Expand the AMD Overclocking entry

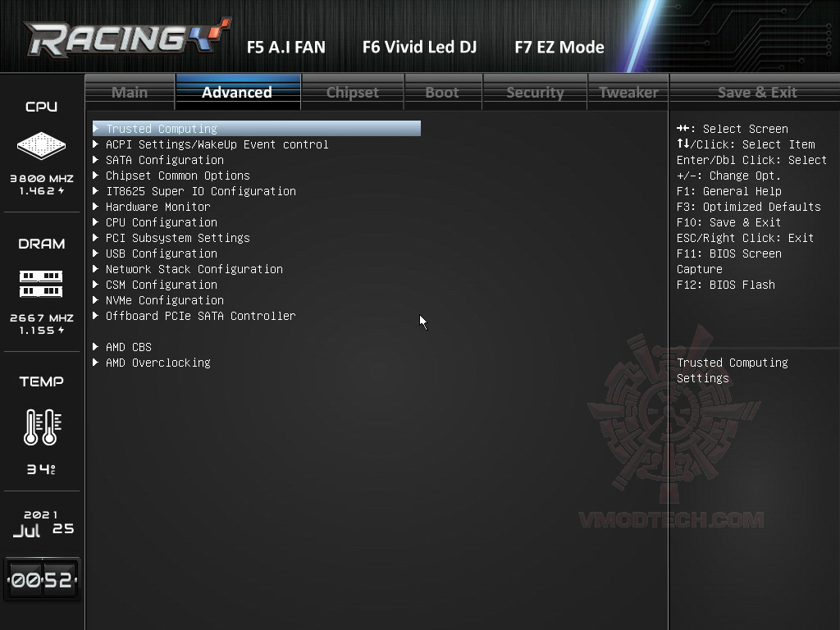pyautogui.click(x=157, y=363)
